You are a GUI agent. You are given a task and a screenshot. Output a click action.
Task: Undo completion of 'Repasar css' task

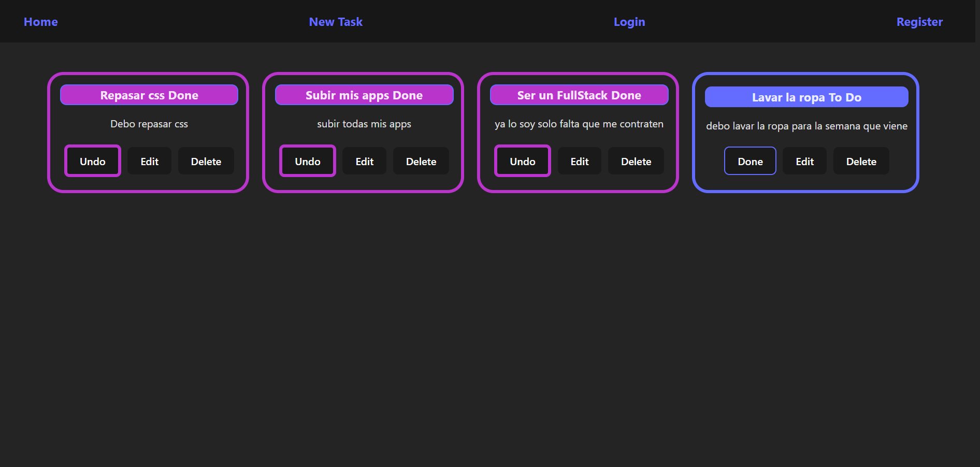pos(92,161)
